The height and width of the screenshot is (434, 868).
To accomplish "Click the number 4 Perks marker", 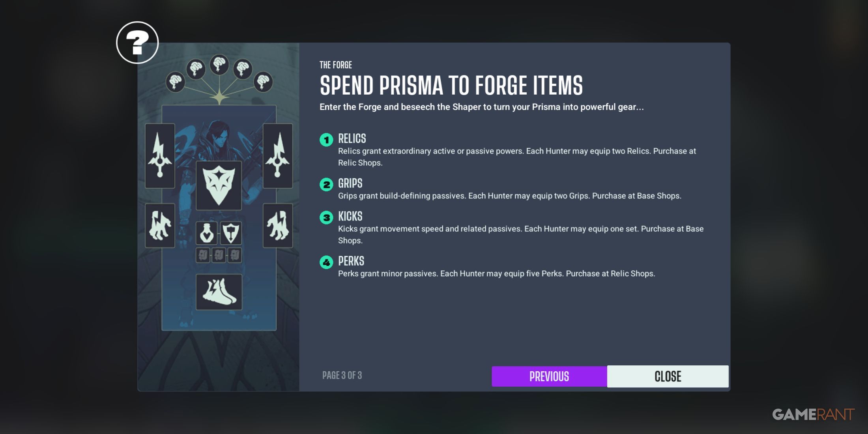I will 326,262.
